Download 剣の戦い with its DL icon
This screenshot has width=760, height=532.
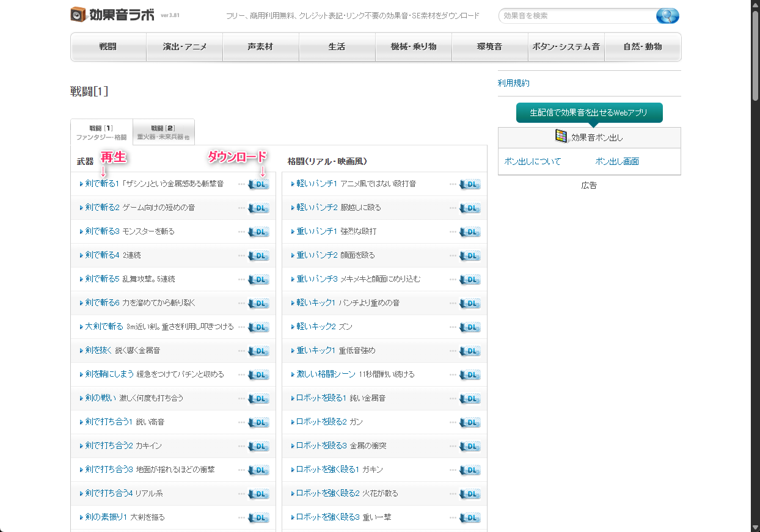tap(258, 399)
